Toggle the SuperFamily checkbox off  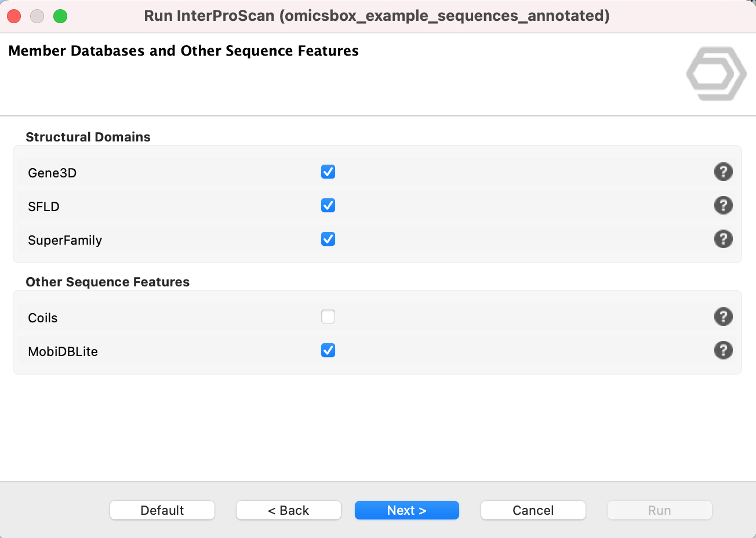pos(328,239)
